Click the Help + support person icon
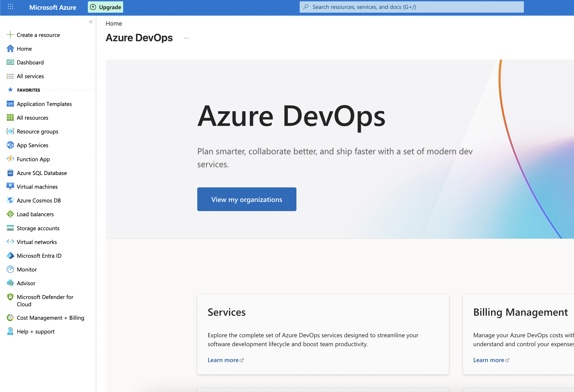This screenshot has width=574, height=392. click(x=10, y=331)
